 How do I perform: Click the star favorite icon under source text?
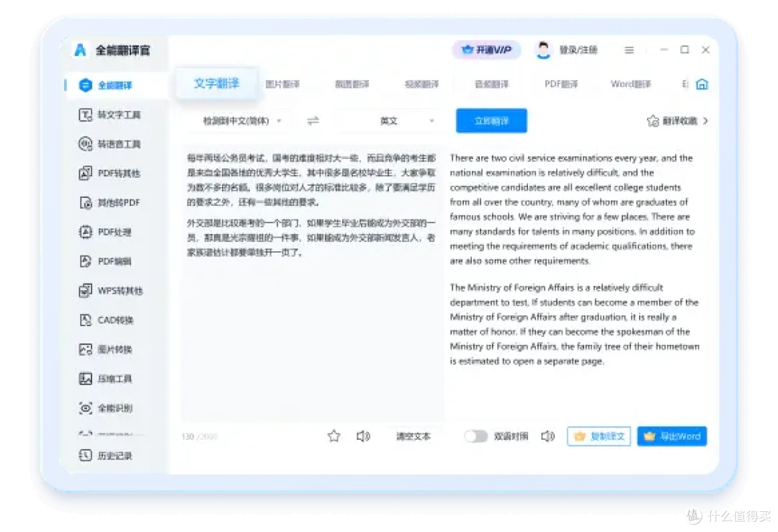coord(334,436)
